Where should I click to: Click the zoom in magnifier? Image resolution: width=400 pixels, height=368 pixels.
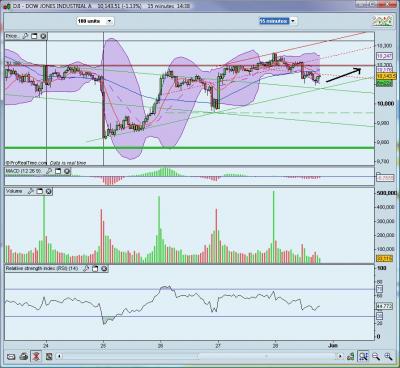click(388, 357)
